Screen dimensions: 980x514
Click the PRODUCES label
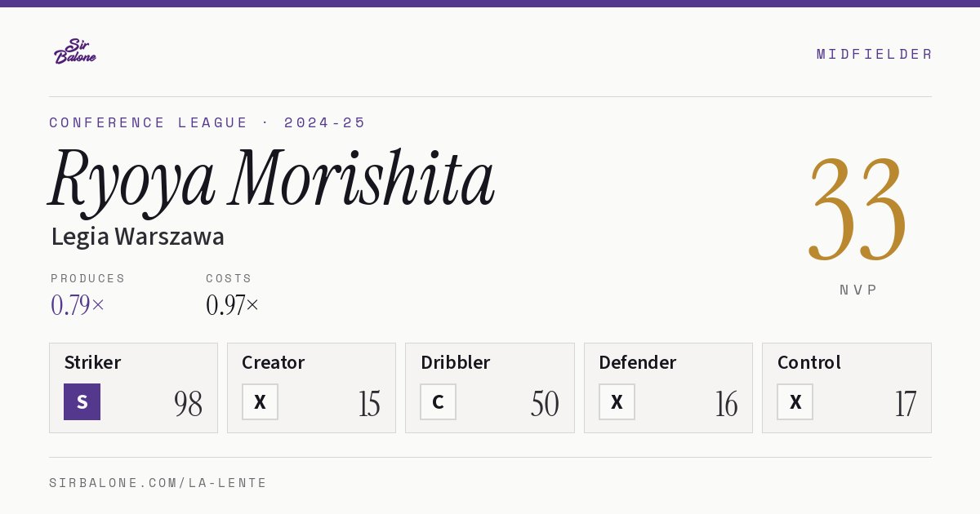pyautogui.click(x=88, y=278)
